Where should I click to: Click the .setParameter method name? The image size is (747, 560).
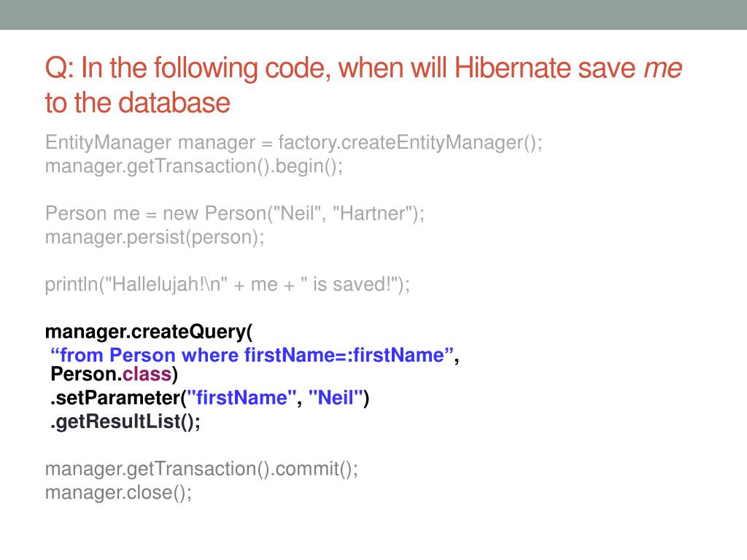pyautogui.click(x=115, y=398)
